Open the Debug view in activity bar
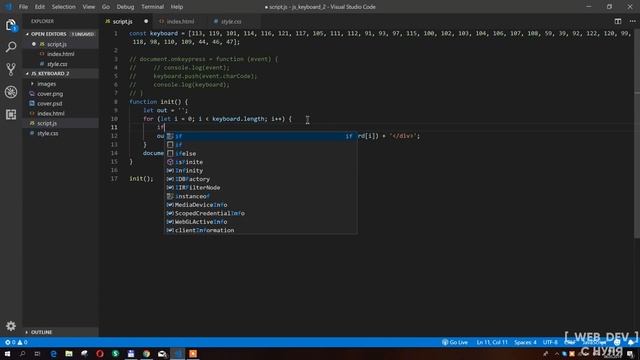The height and width of the screenshot is (360, 640). pos(11,92)
